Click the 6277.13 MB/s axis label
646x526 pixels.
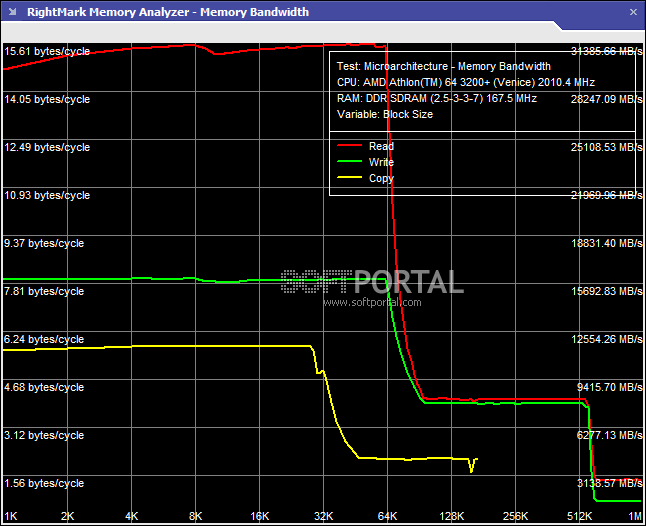[609, 435]
